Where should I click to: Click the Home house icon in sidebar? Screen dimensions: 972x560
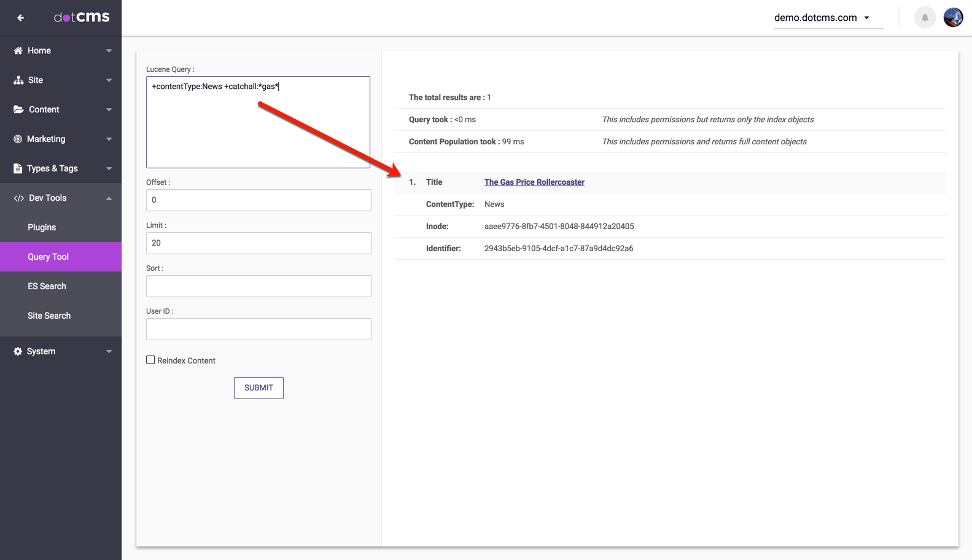point(18,51)
